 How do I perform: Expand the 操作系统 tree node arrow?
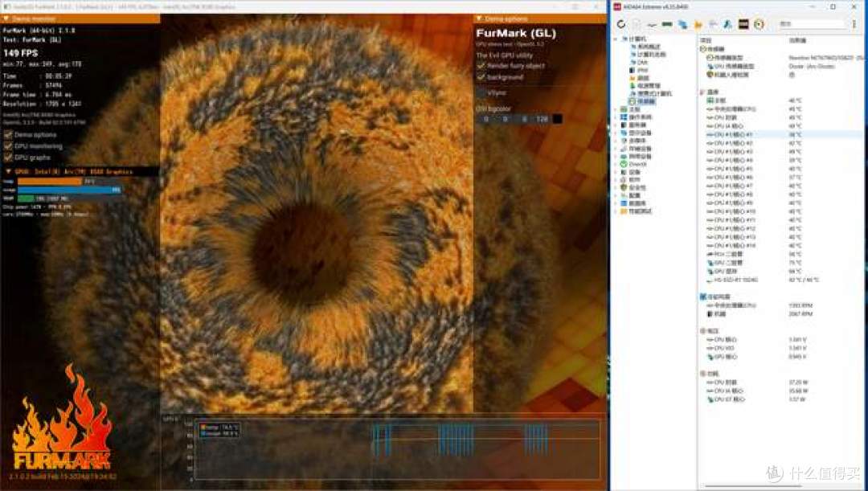(x=616, y=117)
